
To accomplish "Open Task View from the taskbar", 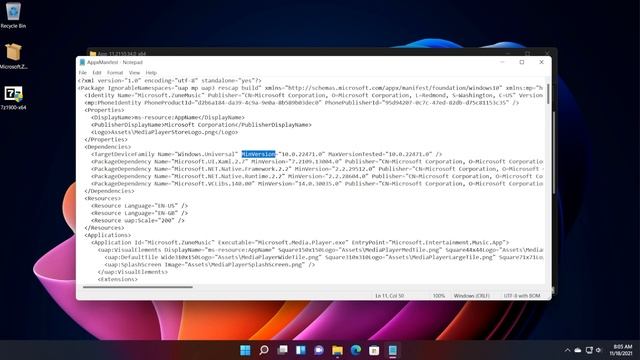I will (282, 350).
